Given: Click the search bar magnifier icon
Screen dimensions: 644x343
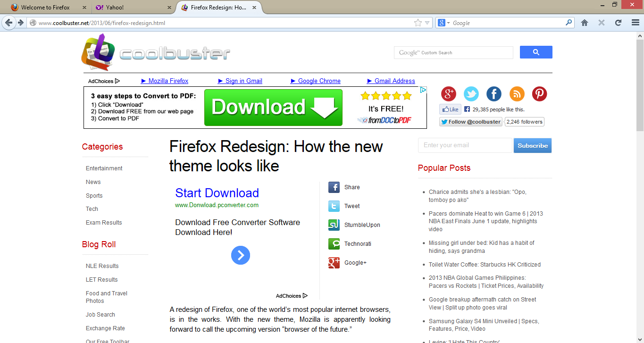Looking at the screenshot, I should (569, 23).
